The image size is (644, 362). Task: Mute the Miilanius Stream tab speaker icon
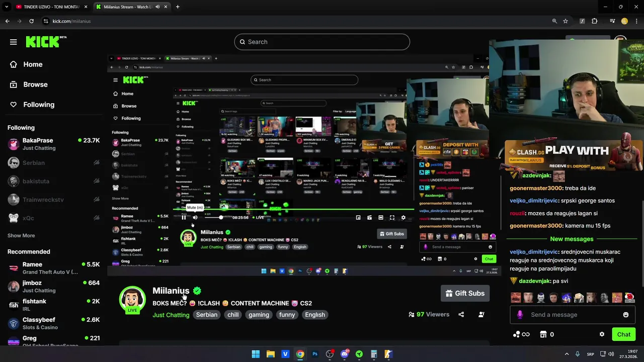pos(158,7)
